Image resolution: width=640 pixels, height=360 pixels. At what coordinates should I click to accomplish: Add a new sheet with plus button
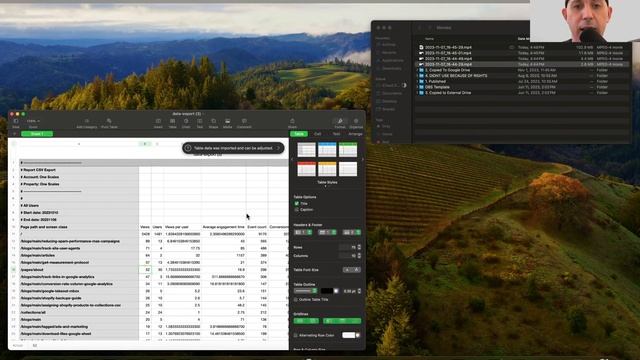coord(15,134)
